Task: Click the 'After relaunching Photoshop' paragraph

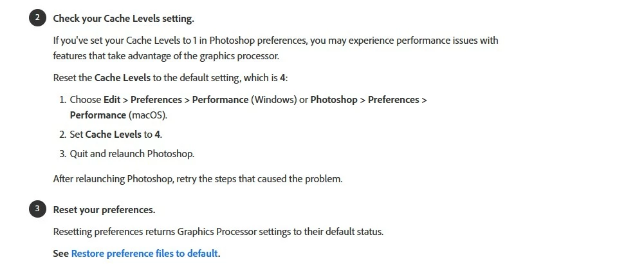Action: click(x=198, y=179)
